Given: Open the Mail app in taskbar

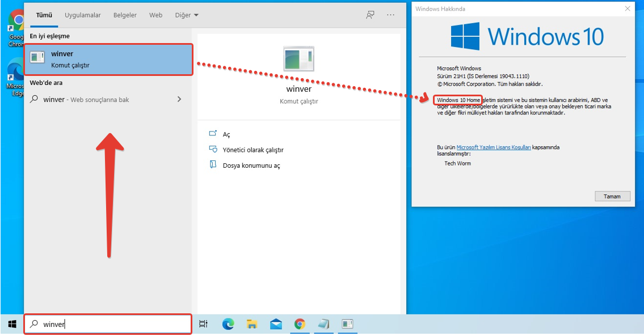Looking at the screenshot, I should pyautogui.click(x=276, y=324).
